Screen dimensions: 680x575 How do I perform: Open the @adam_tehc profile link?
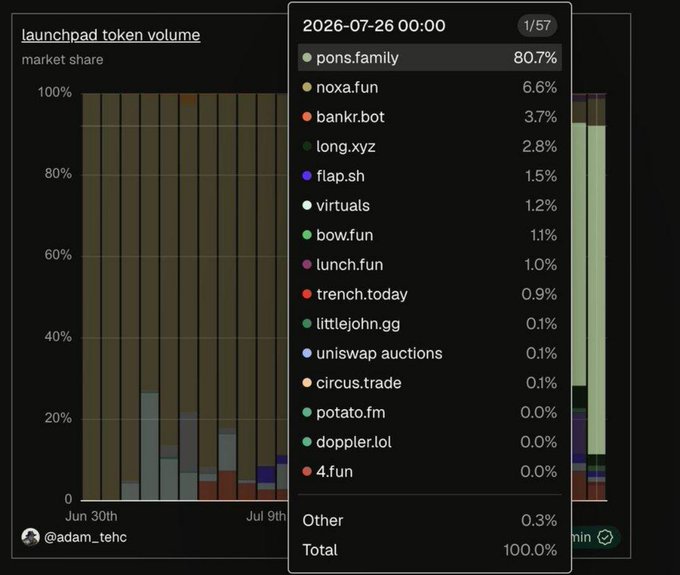85,537
